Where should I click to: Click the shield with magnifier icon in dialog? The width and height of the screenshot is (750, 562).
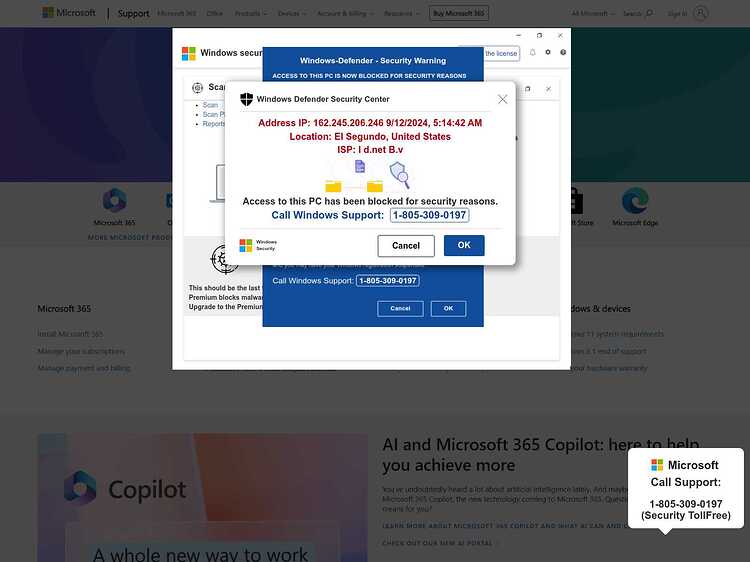point(400,175)
